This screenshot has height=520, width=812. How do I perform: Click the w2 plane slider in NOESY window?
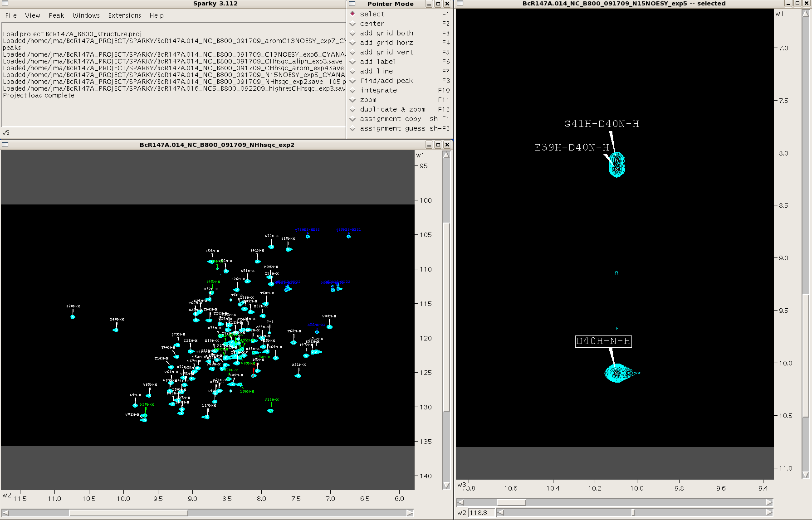633,513
